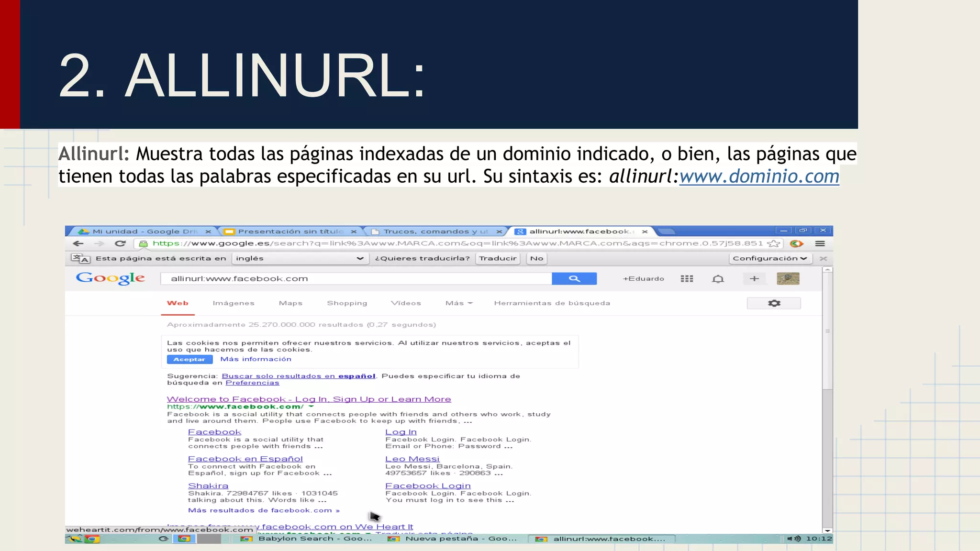Open Google notifications bell
This screenshot has width=980, height=551.
click(718, 278)
